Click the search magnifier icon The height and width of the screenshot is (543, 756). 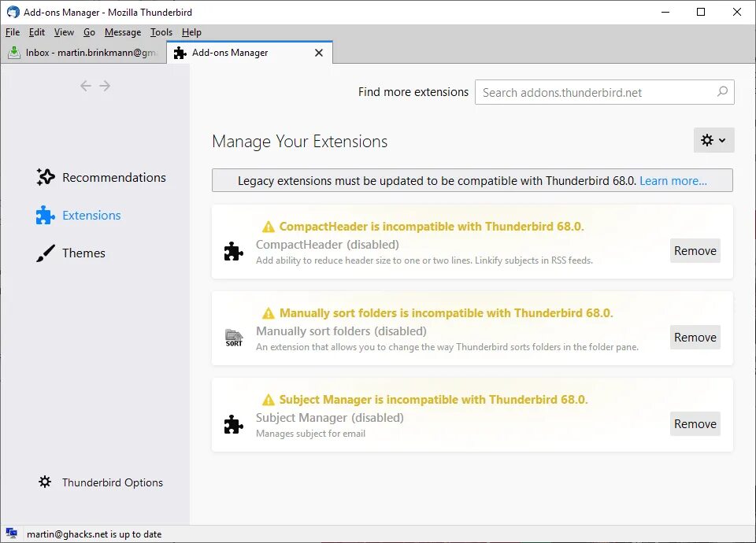pos(722,91)
